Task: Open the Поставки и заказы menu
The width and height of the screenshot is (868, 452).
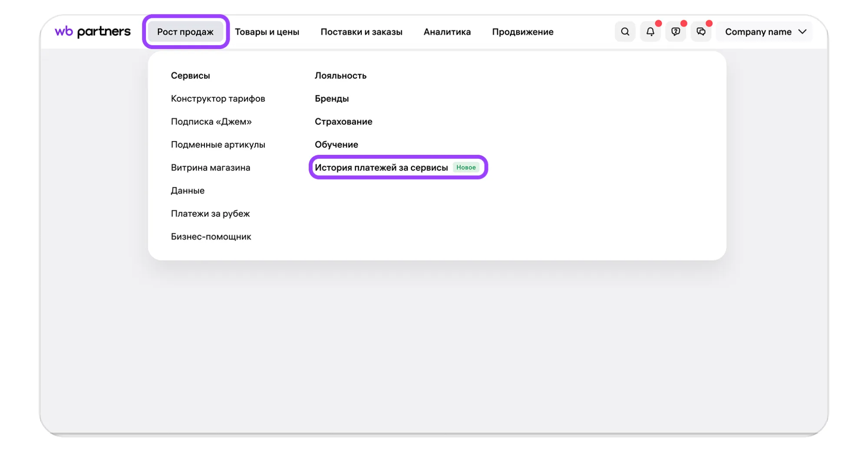Action: pos(361,32)
